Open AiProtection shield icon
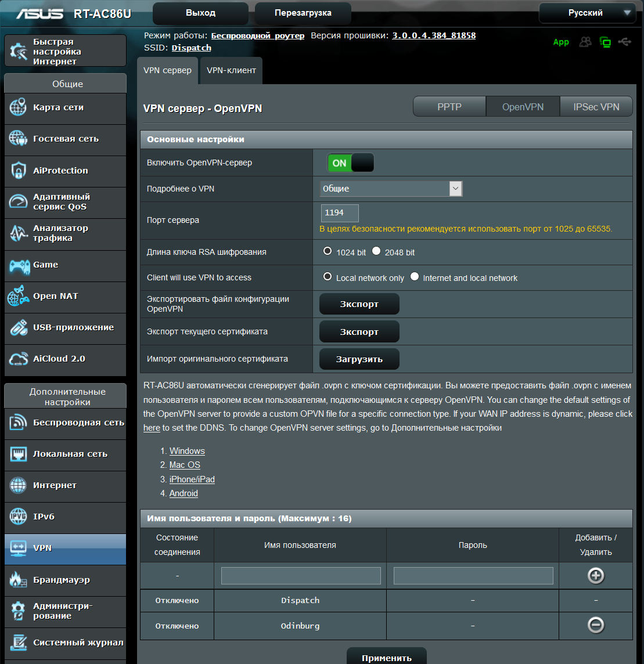Viewport: 644px width, 664px height. click(18, 170)
